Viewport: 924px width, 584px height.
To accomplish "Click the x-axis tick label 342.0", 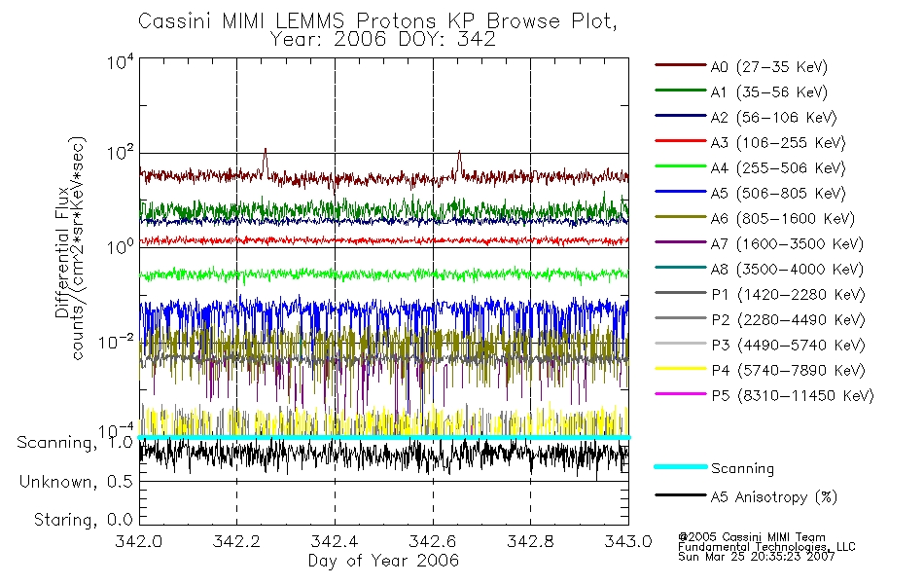I will (138, 541).
